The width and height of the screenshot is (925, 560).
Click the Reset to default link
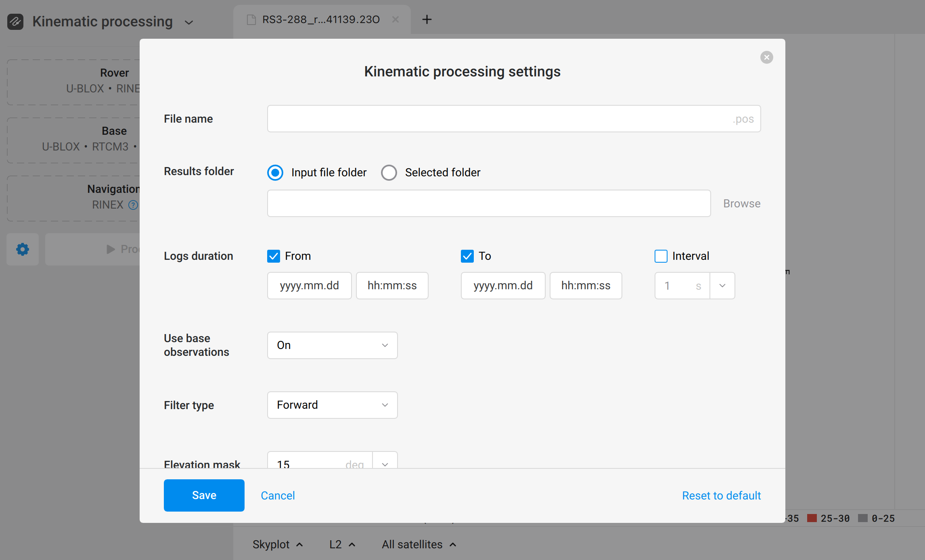tap(721, 495)
